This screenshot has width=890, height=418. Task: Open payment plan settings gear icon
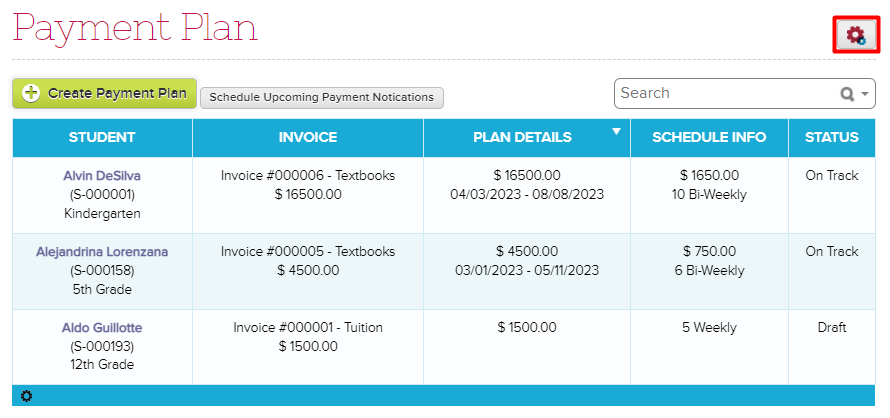tap(857, 35)
